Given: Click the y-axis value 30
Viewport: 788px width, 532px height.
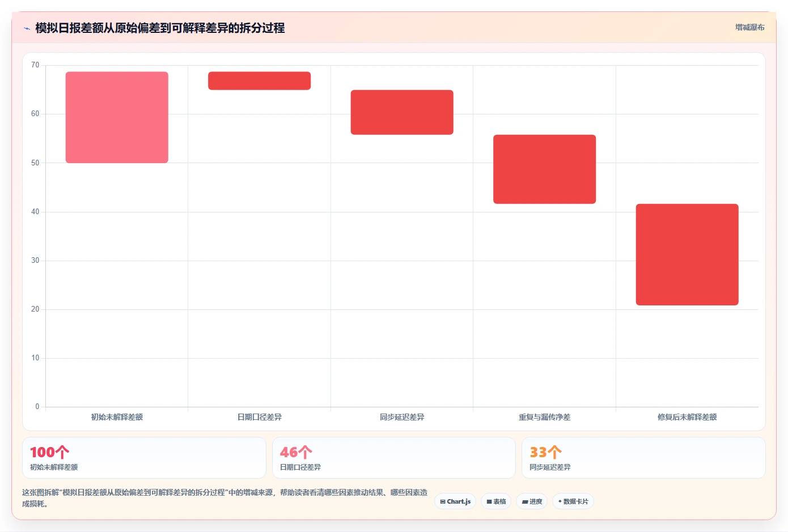Looking at the screenshot, I should point(35,261).
